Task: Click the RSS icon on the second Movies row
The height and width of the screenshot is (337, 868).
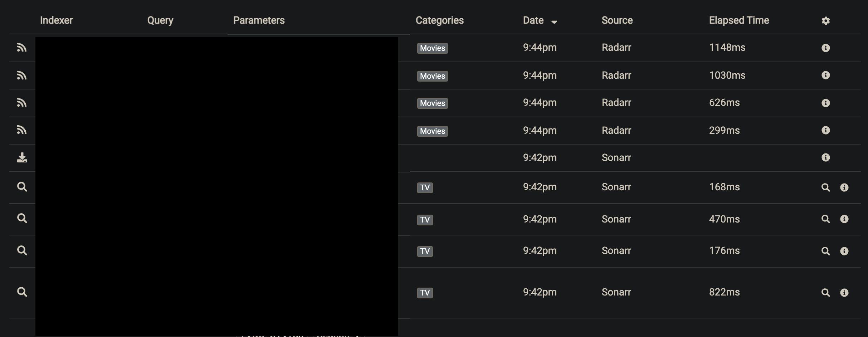Action: [x=22, y=75]
